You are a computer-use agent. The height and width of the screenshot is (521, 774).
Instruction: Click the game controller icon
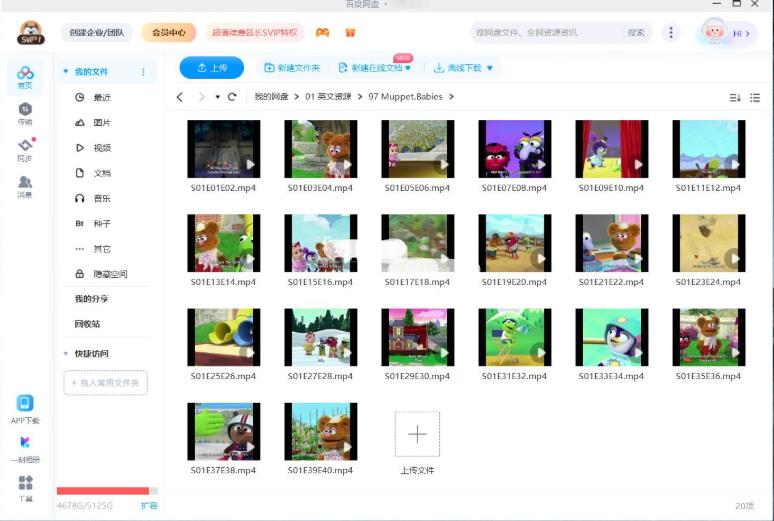(x=322, y=33)
